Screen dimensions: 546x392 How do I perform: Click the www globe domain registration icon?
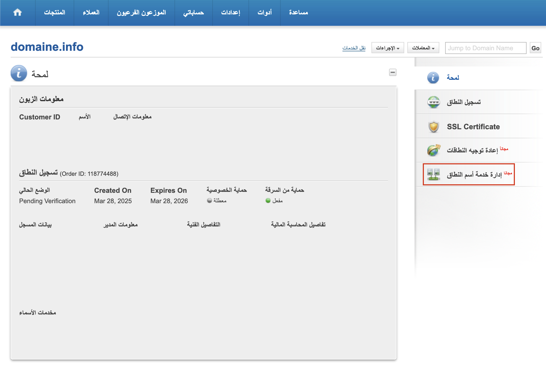tap(433, 102)
